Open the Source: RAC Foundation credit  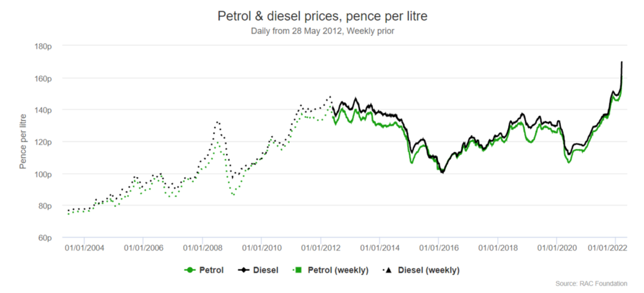pos(596,283)
